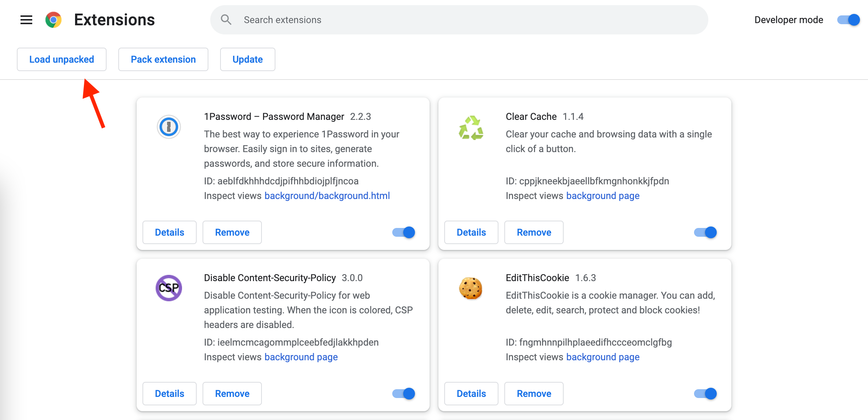Click the 1Password extension icon
Viewport: 868px width, 420px height.
169,127
